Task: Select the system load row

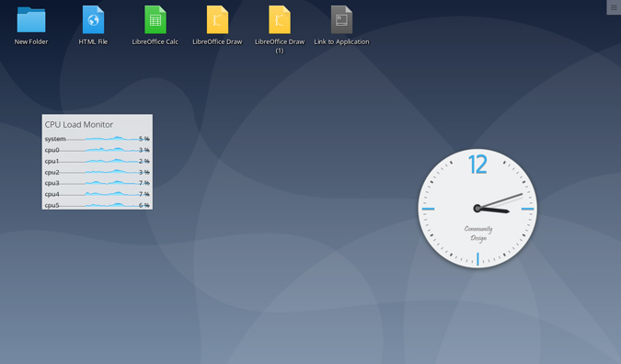Action: [97, 139]
